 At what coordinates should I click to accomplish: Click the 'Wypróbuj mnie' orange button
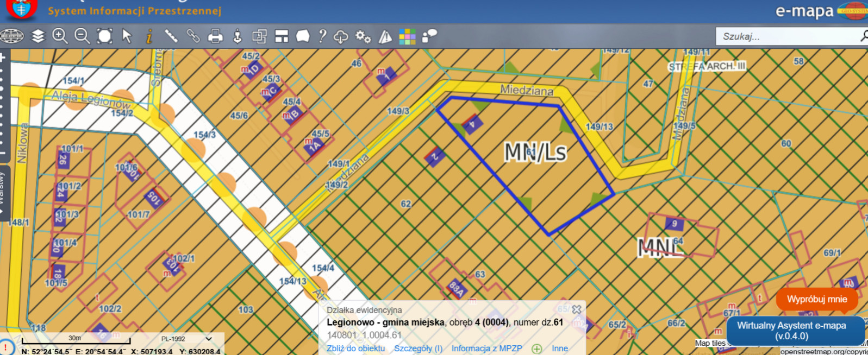point(817,299)
